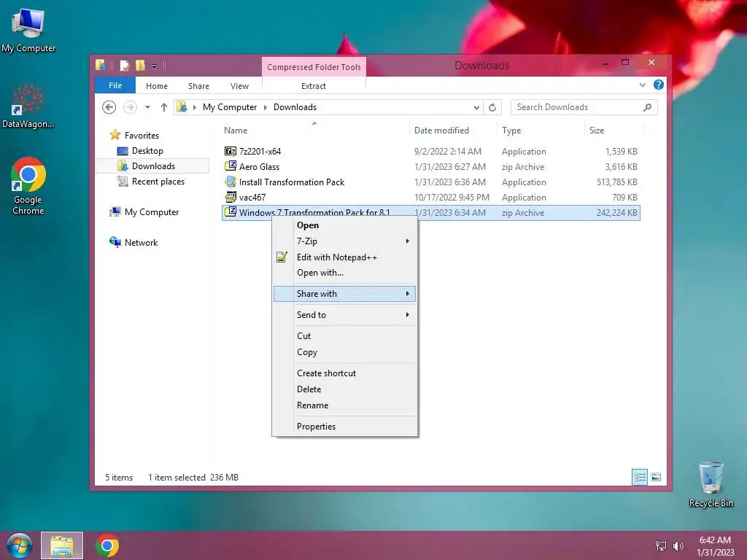Screen dimensions: 747x560
Task: Expand the ribbon with the chevron
Action: coord(643,85)
